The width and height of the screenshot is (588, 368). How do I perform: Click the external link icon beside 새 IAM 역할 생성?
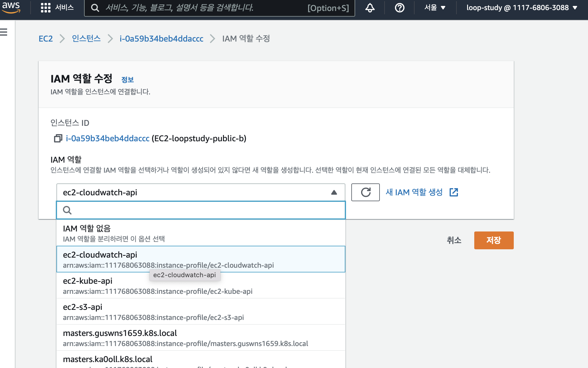tap(454, 192)
